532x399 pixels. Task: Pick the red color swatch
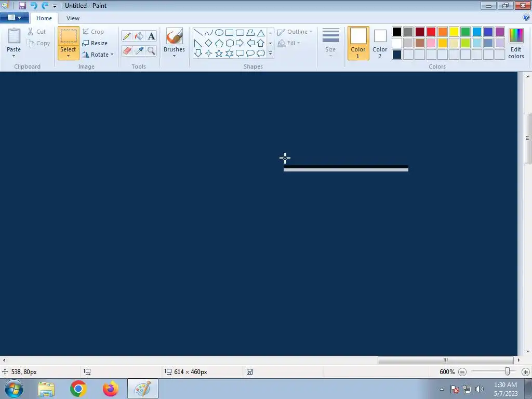tap(431, 32)
